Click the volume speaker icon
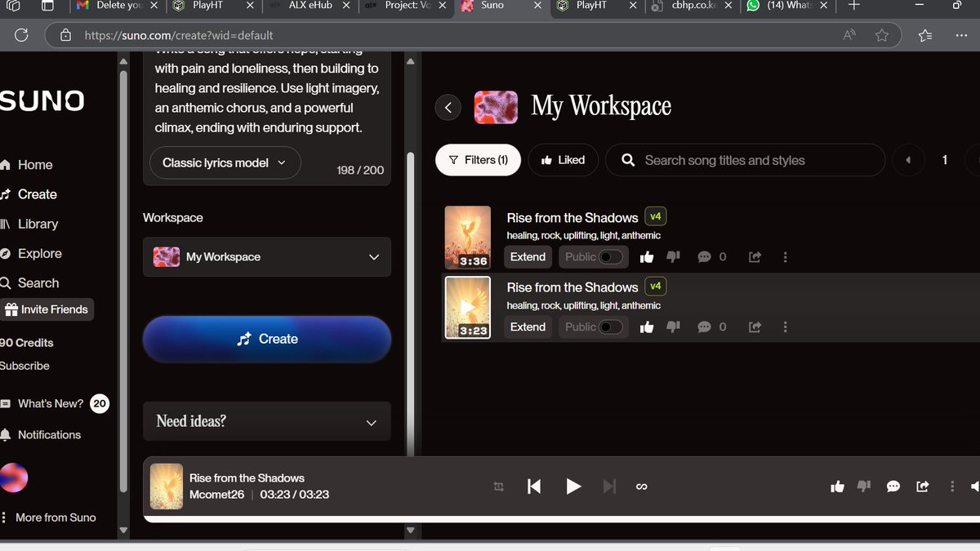The height and width of the screenshot is (551, 980). click(x=974, y=487)
